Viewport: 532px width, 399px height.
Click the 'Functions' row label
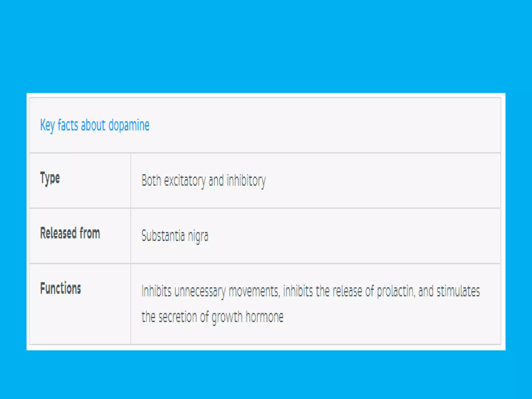(x=60, y=288)
